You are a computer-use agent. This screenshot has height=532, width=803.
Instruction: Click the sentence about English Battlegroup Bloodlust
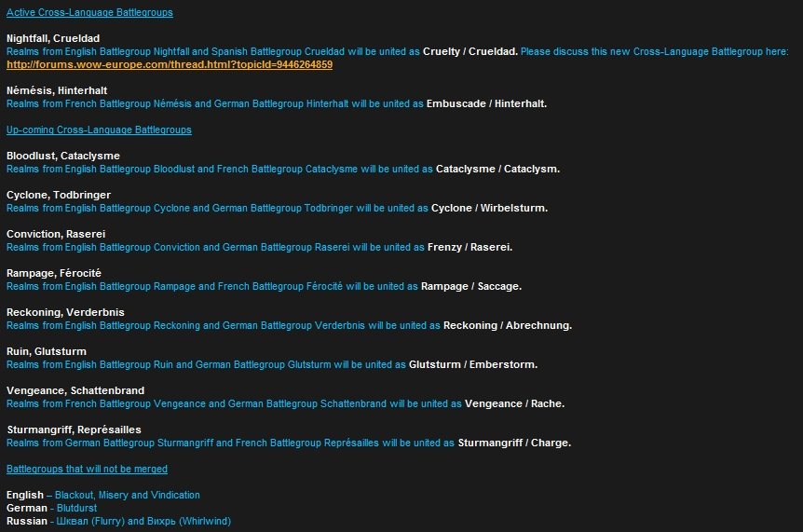(220, 169)
